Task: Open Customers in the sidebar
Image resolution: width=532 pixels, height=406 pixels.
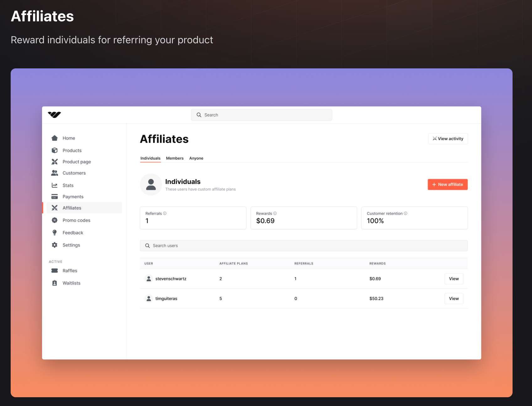Action: coord(84,173)
